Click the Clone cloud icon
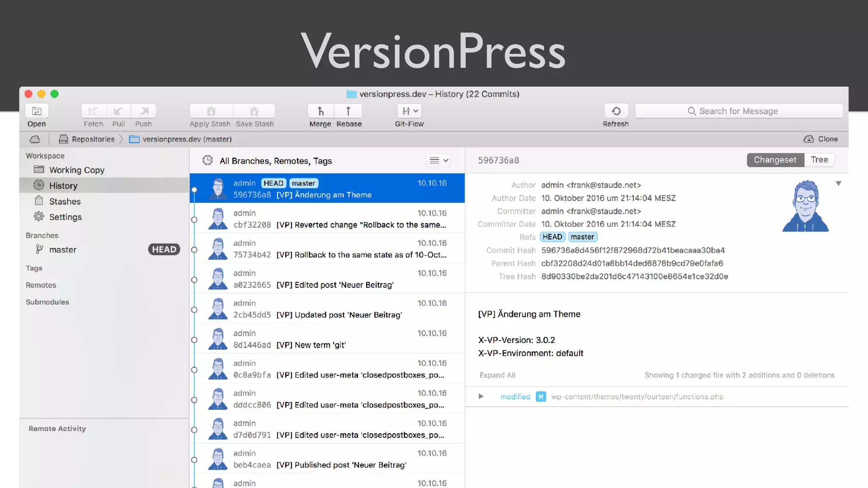The height and width of the screenshot is (488, 868). coord(809,139)
